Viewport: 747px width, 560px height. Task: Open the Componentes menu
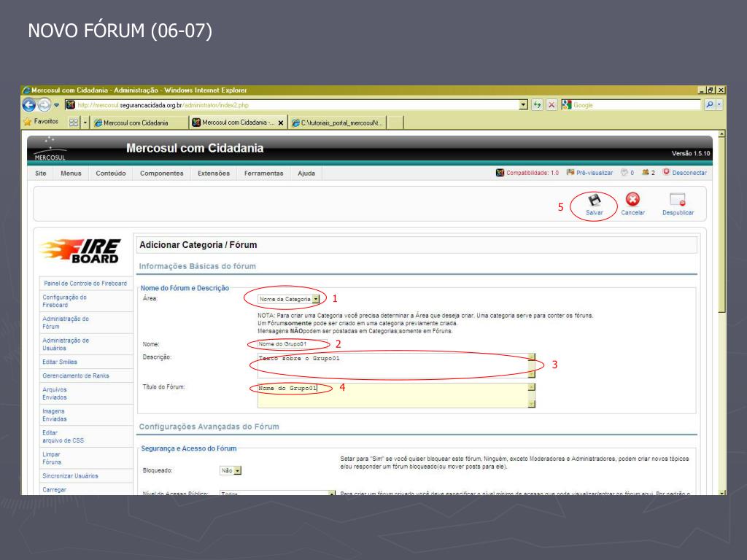(x=161, y=174)
